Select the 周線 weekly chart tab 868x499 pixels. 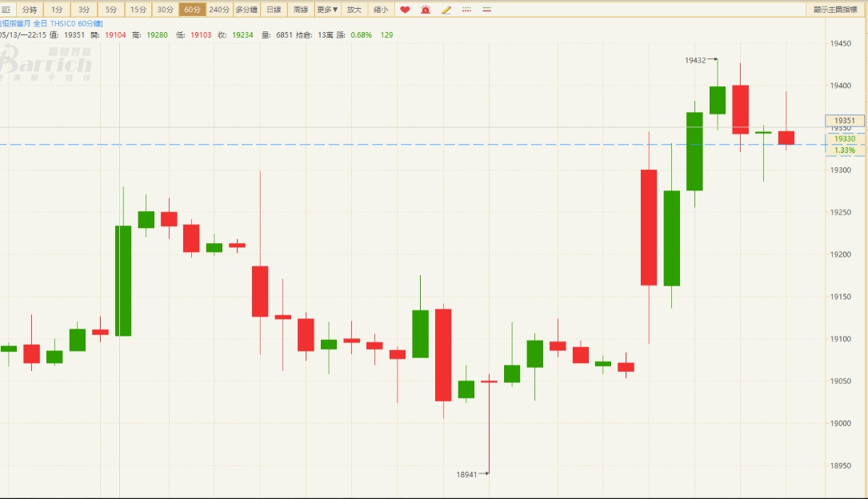pos(300,10)
